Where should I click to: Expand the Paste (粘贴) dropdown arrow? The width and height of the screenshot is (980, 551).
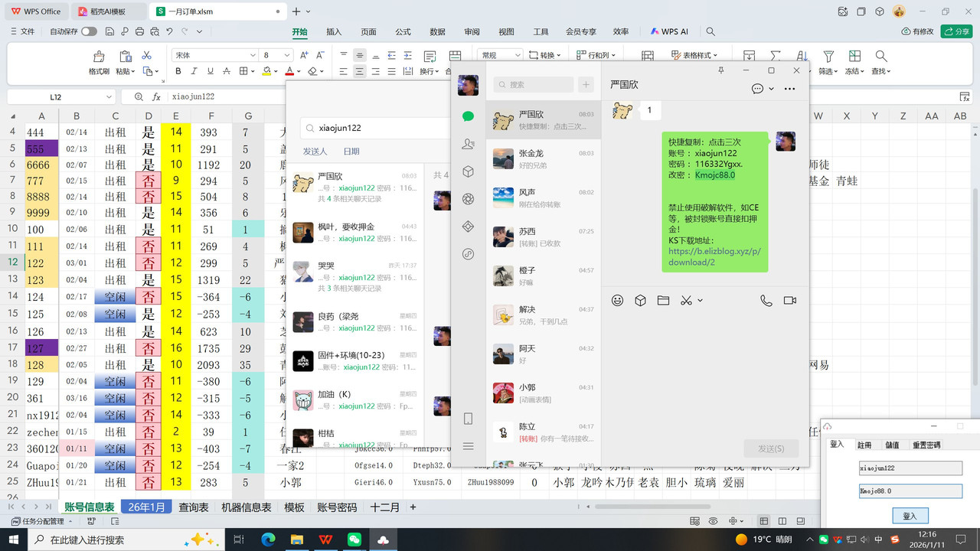(133, 71)
